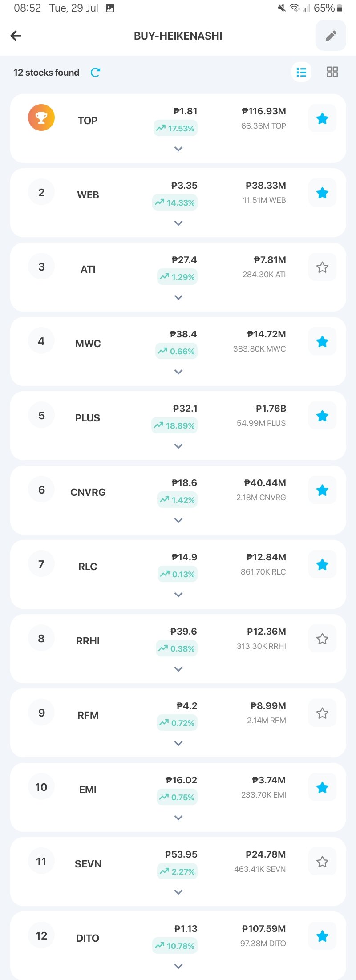Open the image notification in status bar
Viewport: 356px width, 980px height.
[x=110, y=8]
